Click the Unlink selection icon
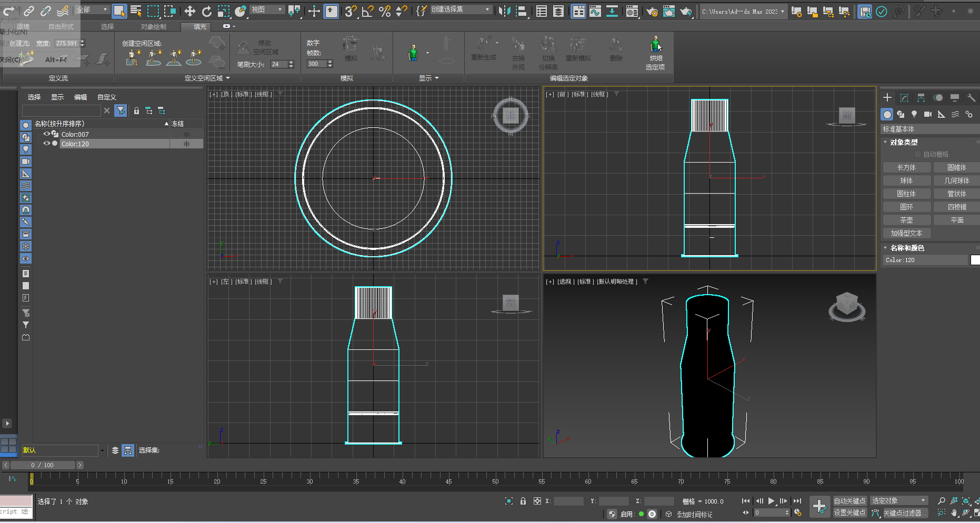 click(x=46, y=11)
